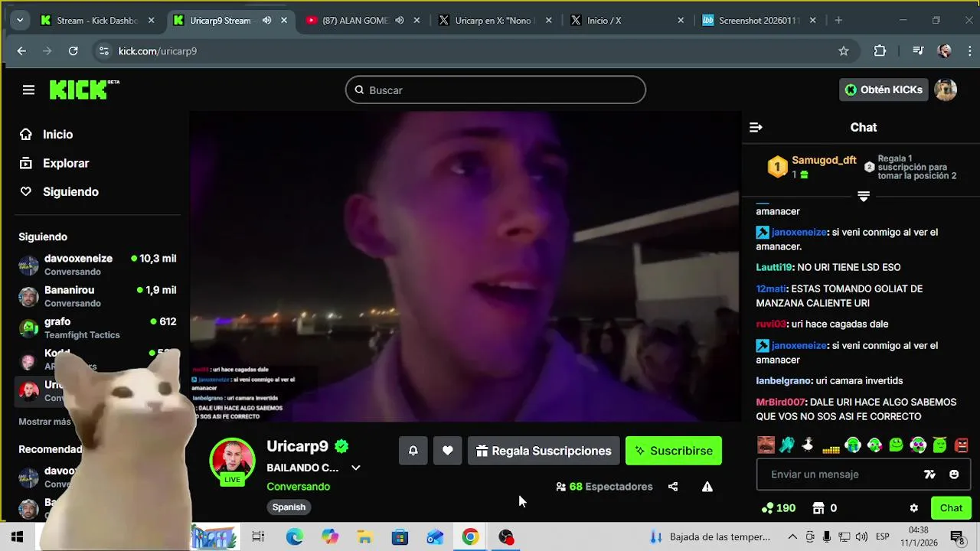Expand the chat leaderboard chevron
This screenshot has width=980, height=551.
coord(864,197)
